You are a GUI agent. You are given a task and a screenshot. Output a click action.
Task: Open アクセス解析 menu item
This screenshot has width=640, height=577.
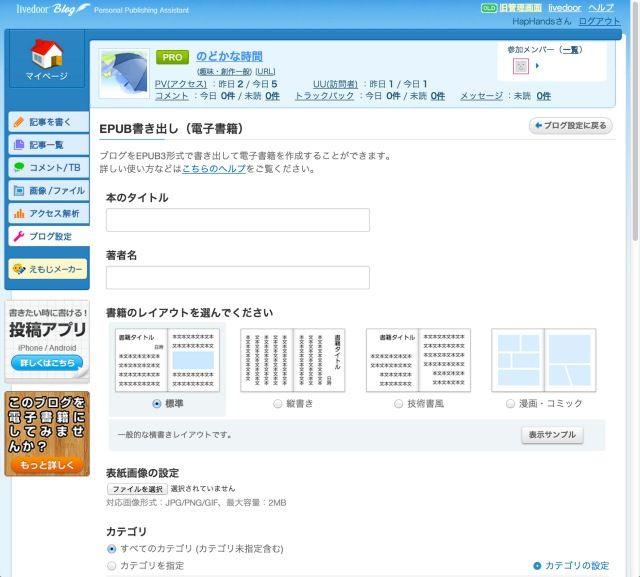coord(49,213)
